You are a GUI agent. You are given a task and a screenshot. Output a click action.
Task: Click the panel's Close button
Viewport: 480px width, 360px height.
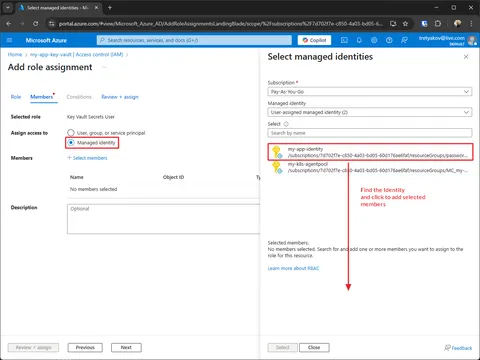click(x=314, y=347)
